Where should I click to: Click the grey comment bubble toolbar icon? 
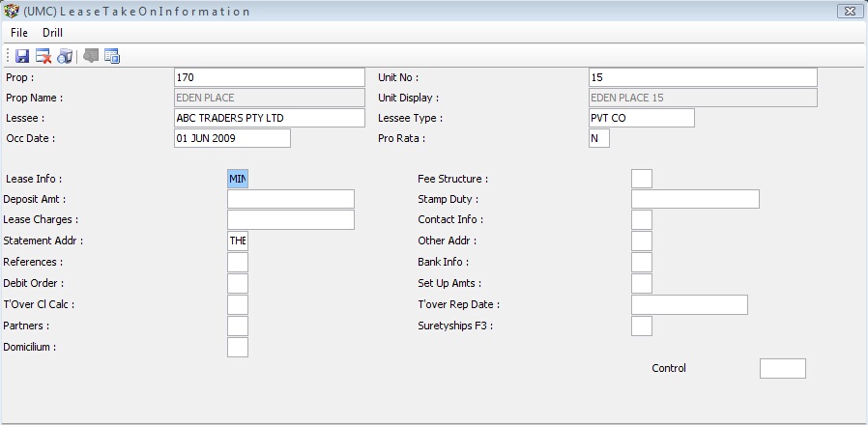(91, 56)
